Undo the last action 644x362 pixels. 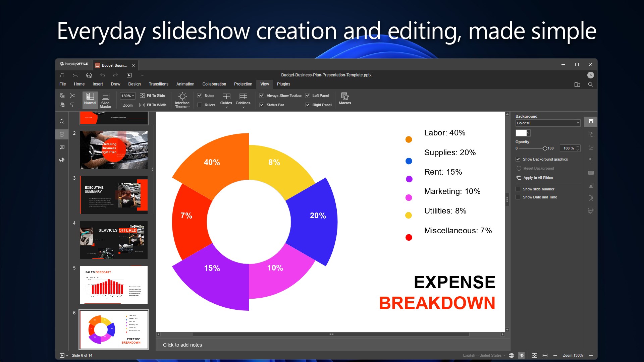click(x=102, y=75)
